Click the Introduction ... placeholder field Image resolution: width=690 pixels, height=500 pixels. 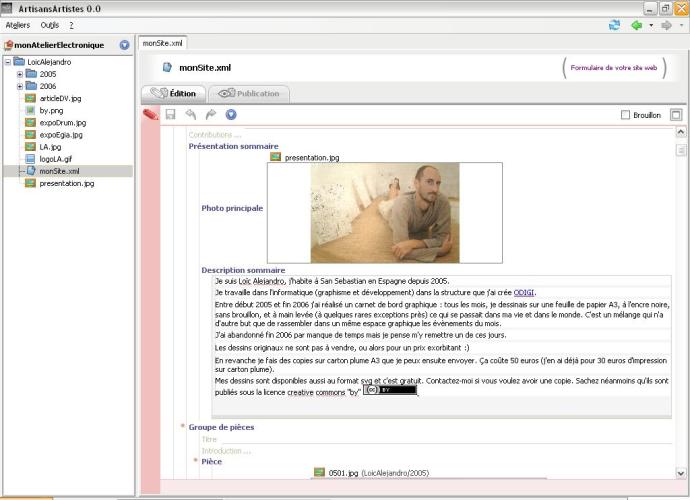coord(226,451)
